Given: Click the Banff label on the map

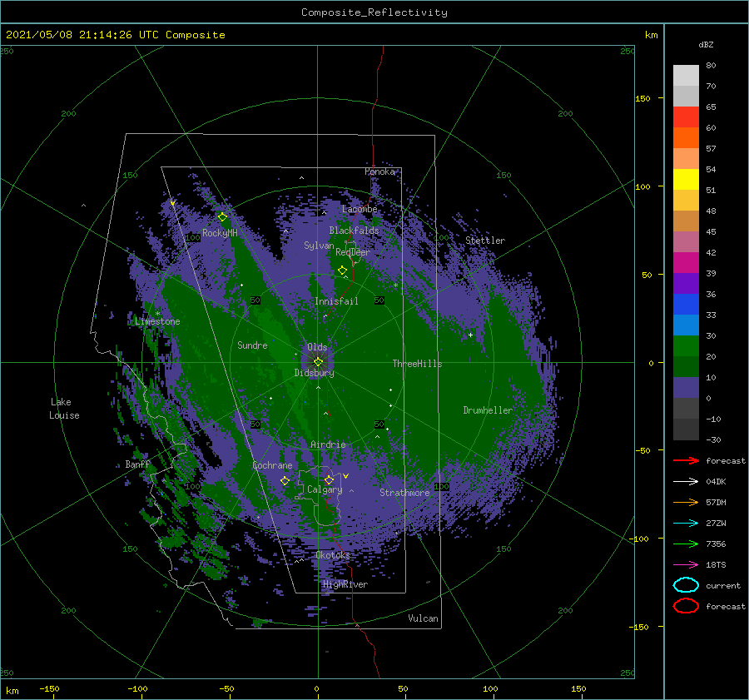Looking at the screenshot, I should pyautogui.click(x=137, y=464).
